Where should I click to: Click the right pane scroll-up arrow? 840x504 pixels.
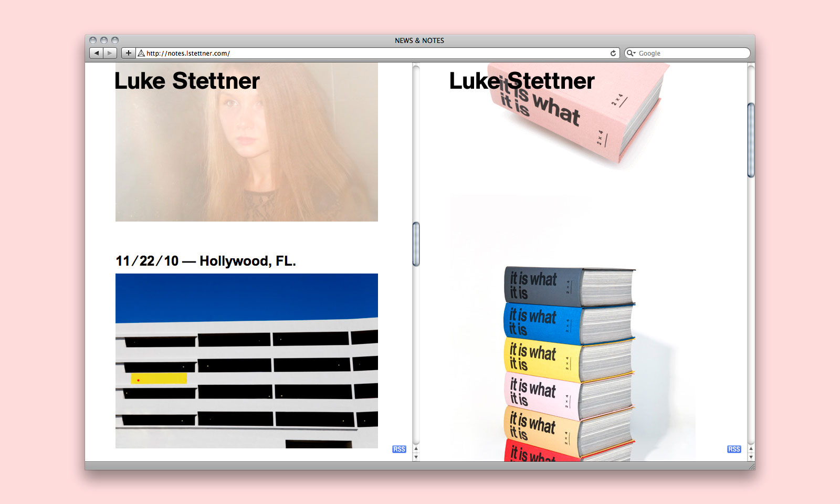click(x=751, y=449)
